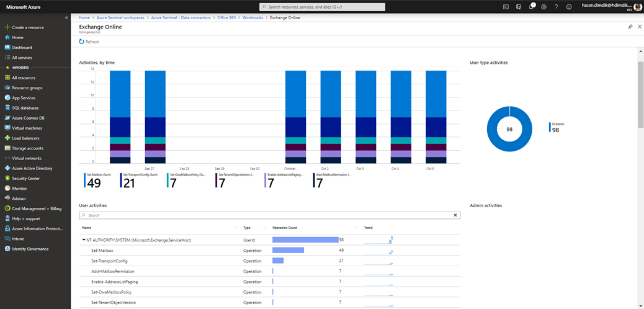Screen dimensions: 644x309
Task: Select the Set-OwaMailboxPolicy operation row
Action: tap(269, 292)
